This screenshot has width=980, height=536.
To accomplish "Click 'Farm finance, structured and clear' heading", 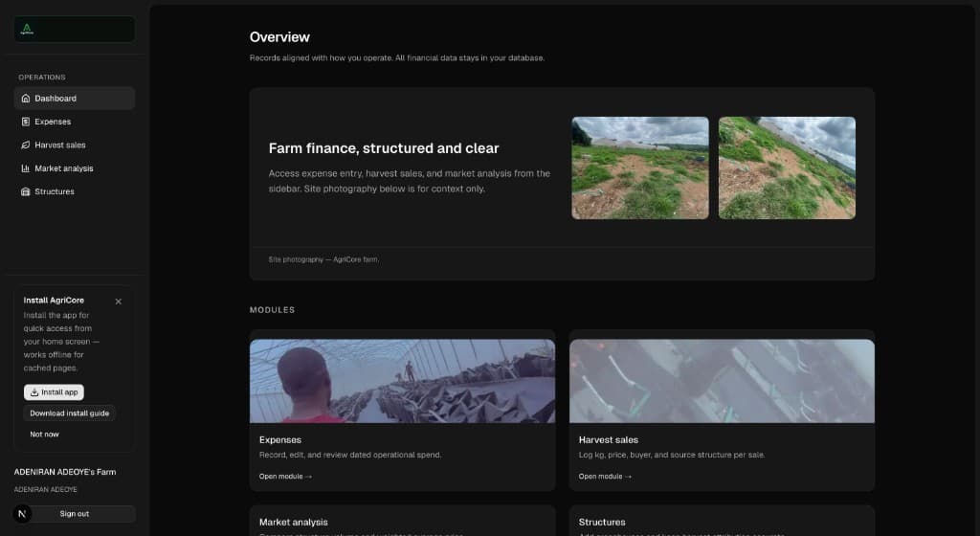I will (x=384, y=148).
